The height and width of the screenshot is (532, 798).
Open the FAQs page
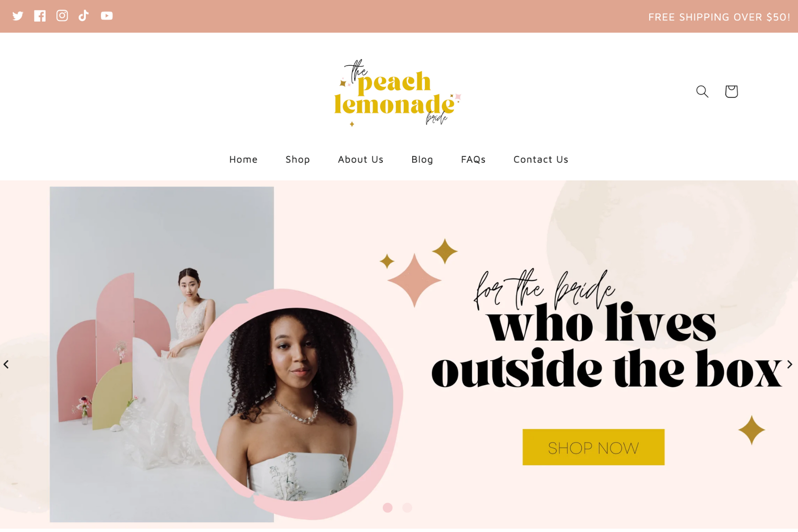click(x=473, y=160)
